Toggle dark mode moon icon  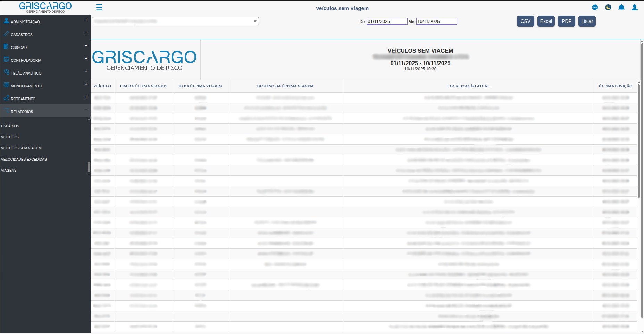coord(608,7)
